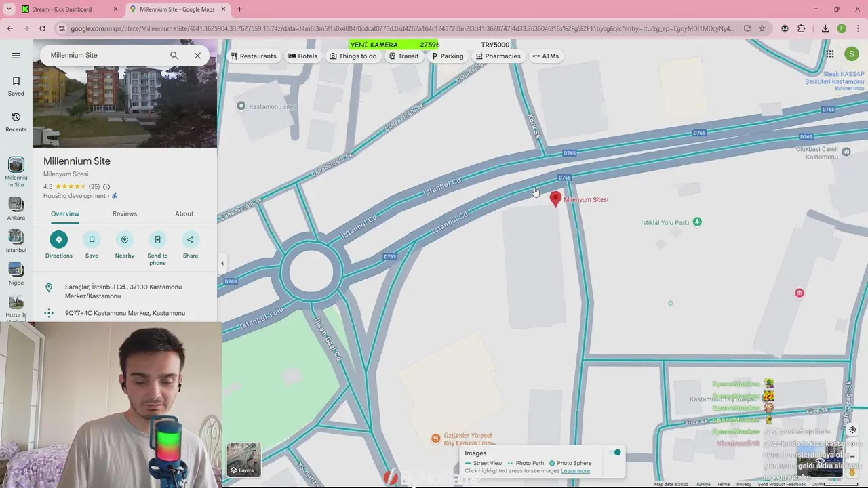Click the your-location target button
This screenshot has height=488, width=868.
[852, 430]
